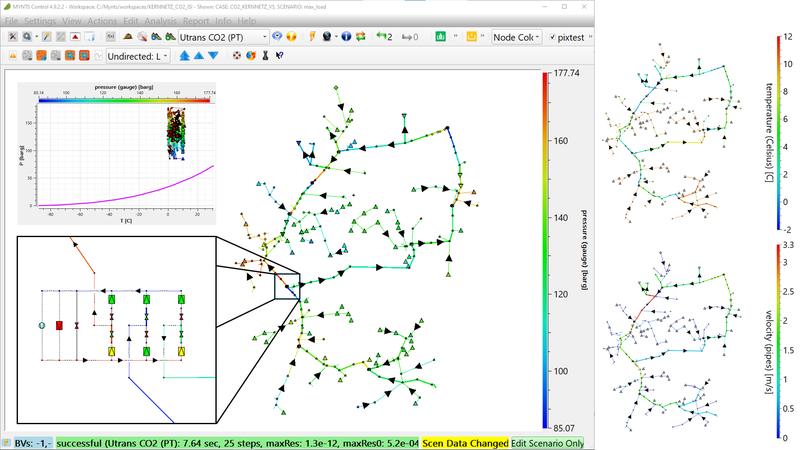Expand the overflow chevron after green chart icon
This screenshot has height=450, width=800.
(x=456, y=36)
